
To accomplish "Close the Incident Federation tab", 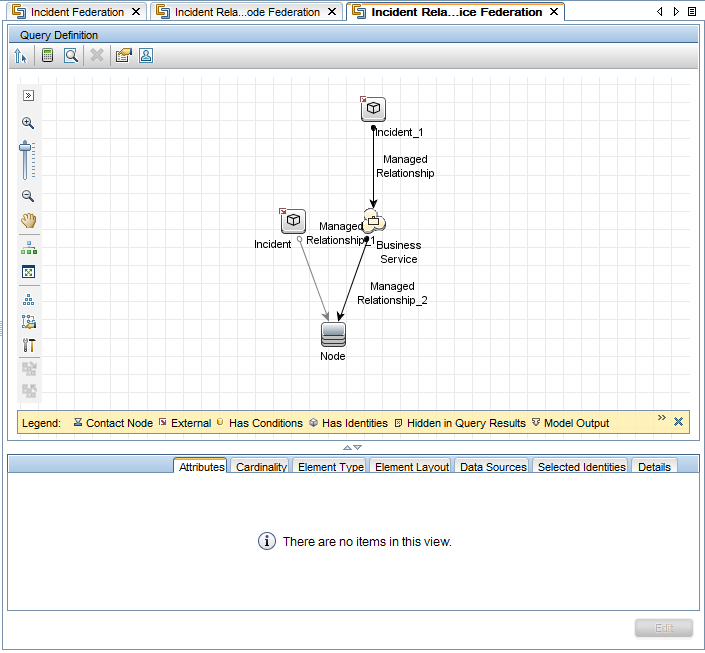I will click(x=136, y=12).
